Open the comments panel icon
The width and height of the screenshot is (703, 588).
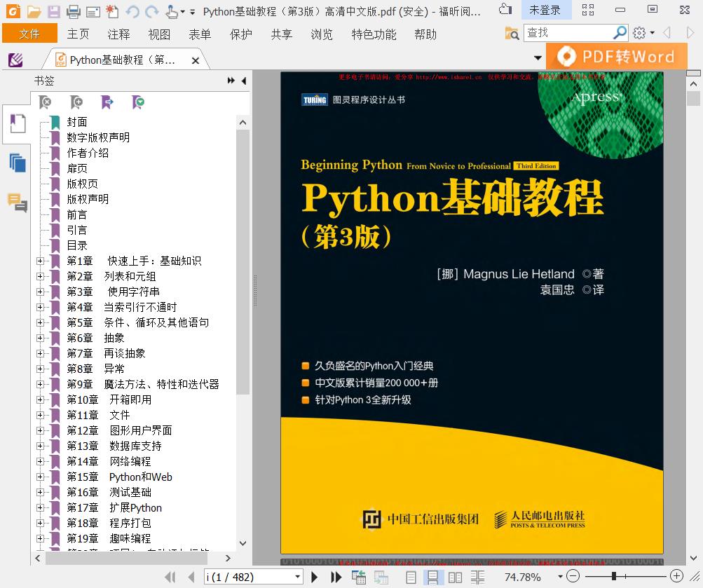(x=18, y=203)
